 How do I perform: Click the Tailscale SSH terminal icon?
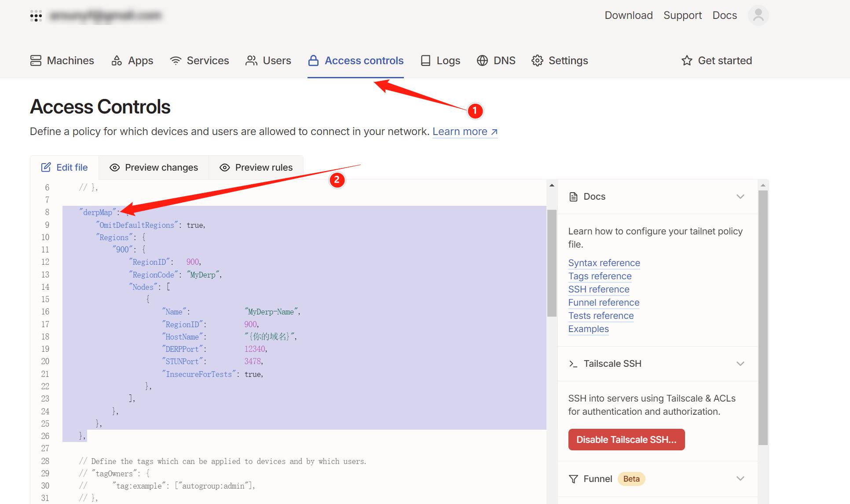pos(573,364)
